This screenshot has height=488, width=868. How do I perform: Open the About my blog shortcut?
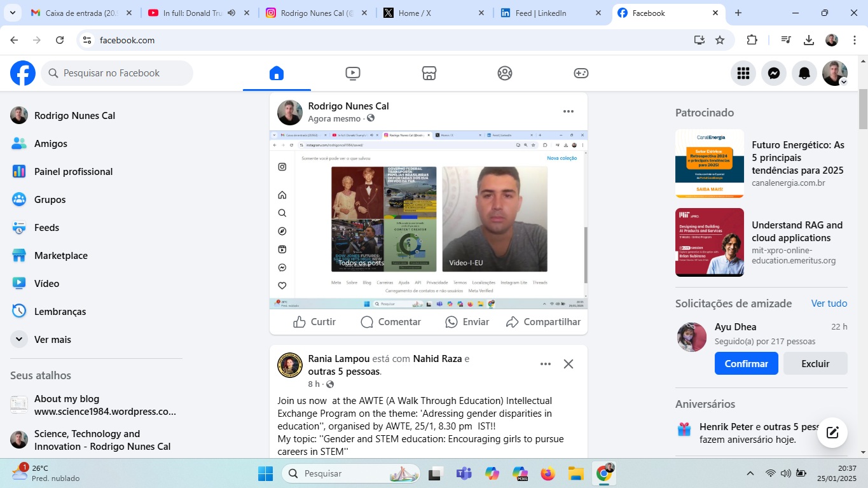click(x=95, y=405)
